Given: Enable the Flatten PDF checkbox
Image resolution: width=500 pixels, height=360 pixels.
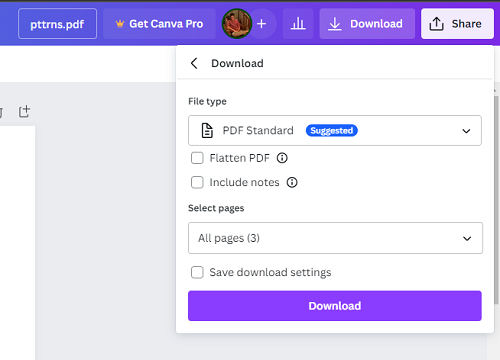Looking at the screenshot, I should [x=197, y=158].
